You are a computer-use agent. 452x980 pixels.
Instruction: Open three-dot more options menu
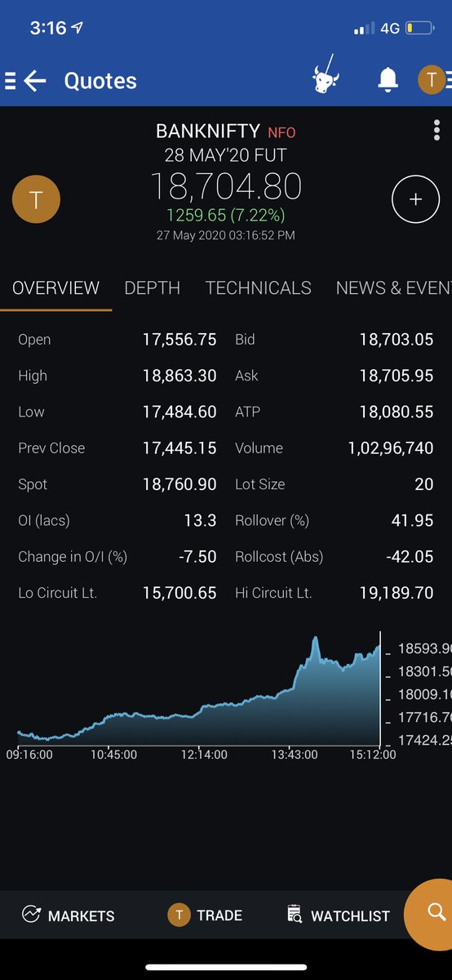coord(437,130)
